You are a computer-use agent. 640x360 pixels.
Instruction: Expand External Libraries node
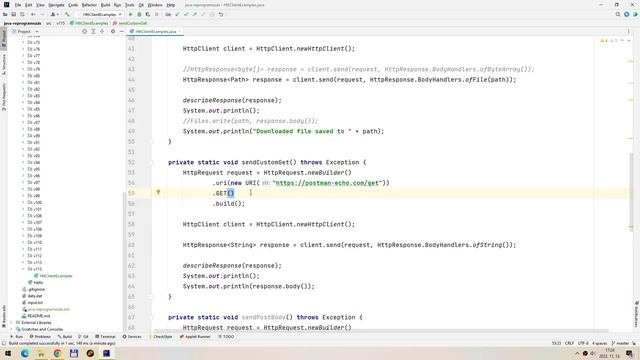(x=12, y=322)
